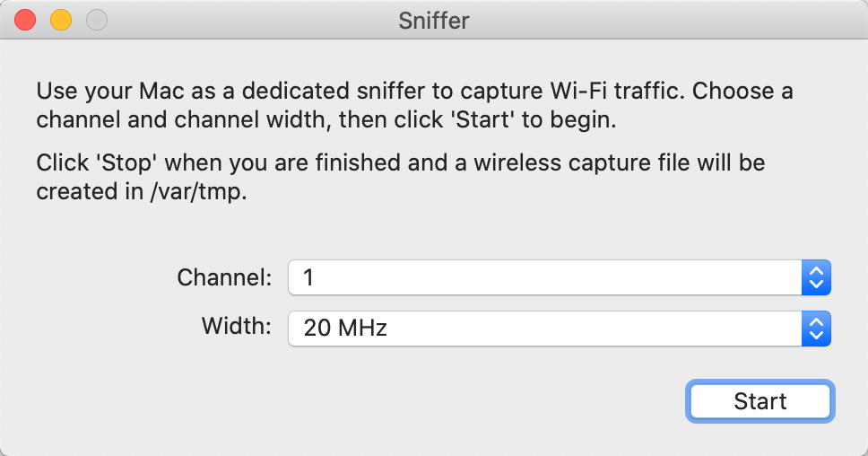The height and width of the screenshot is (456, 868).
Task: Minimize the Sniffer window with the yellow button
Action: [60, 20]
